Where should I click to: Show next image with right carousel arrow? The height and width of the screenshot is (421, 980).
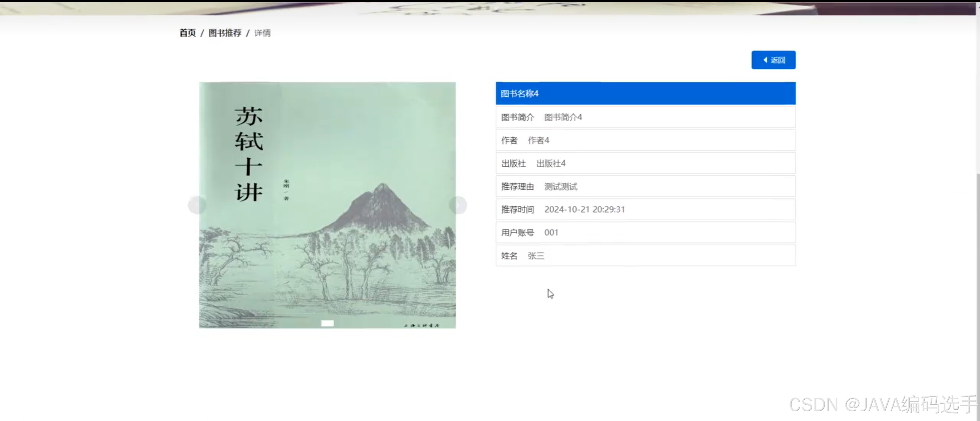[x=458, y=205]
